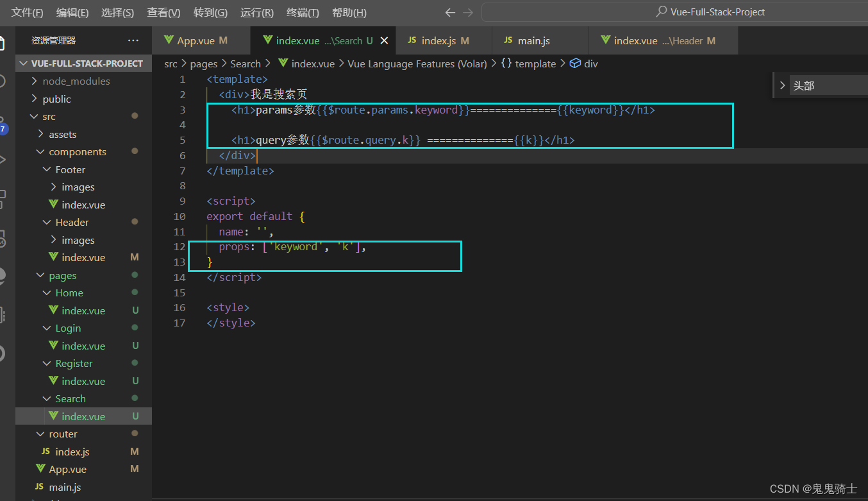Open the 文件(F) menu

coord(28,12)
